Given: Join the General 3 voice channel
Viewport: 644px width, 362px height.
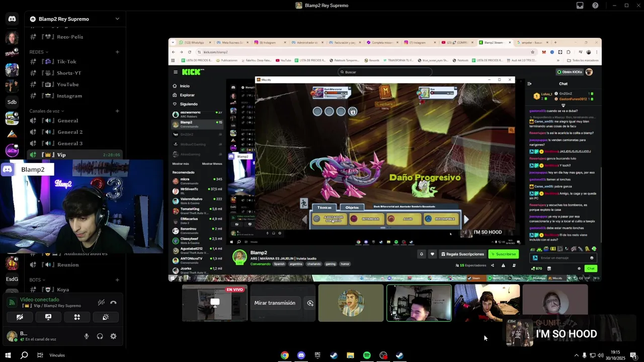Looking at the screenshot, I should click(75, 144).
